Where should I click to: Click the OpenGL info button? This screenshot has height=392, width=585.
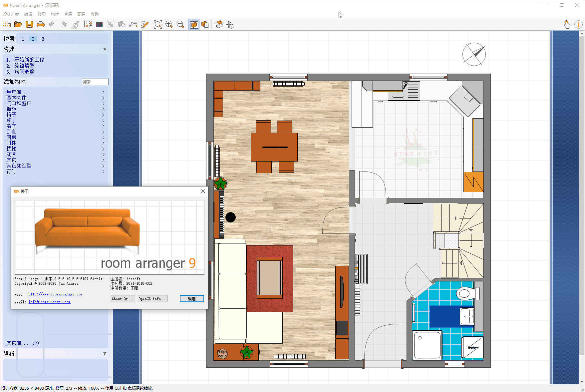pos(152,298)
